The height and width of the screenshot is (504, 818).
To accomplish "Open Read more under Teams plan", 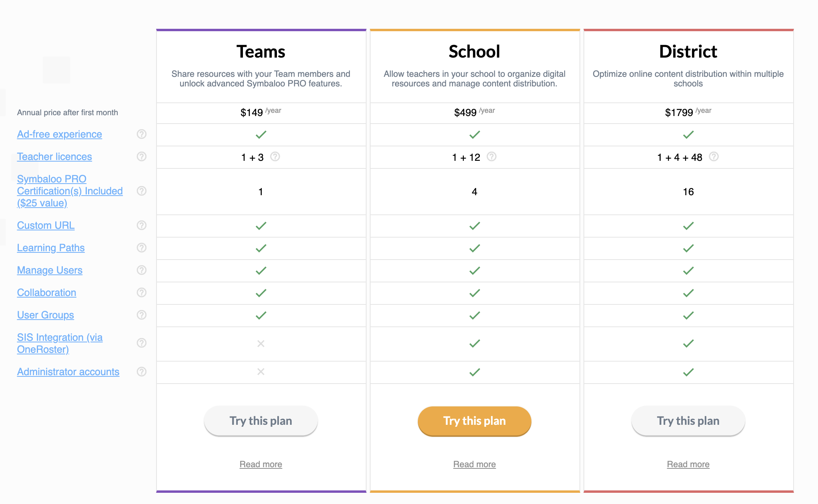I will click(261, 464).
